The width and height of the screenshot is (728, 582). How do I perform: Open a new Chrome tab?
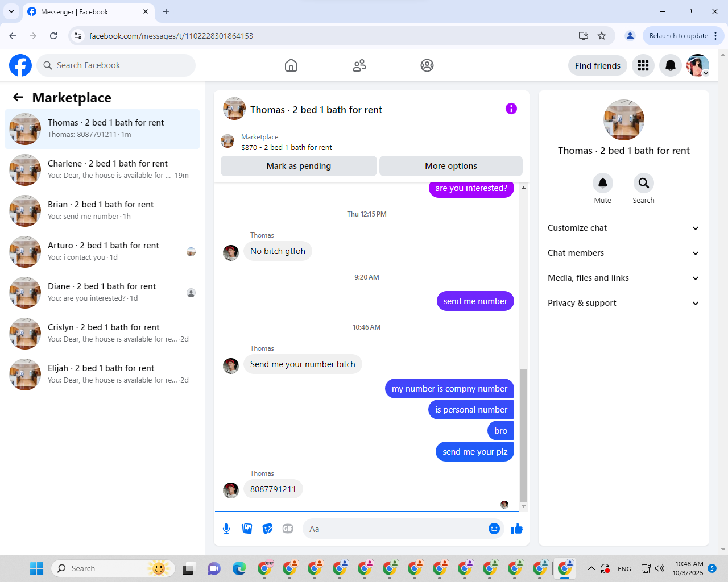(166, 11)
